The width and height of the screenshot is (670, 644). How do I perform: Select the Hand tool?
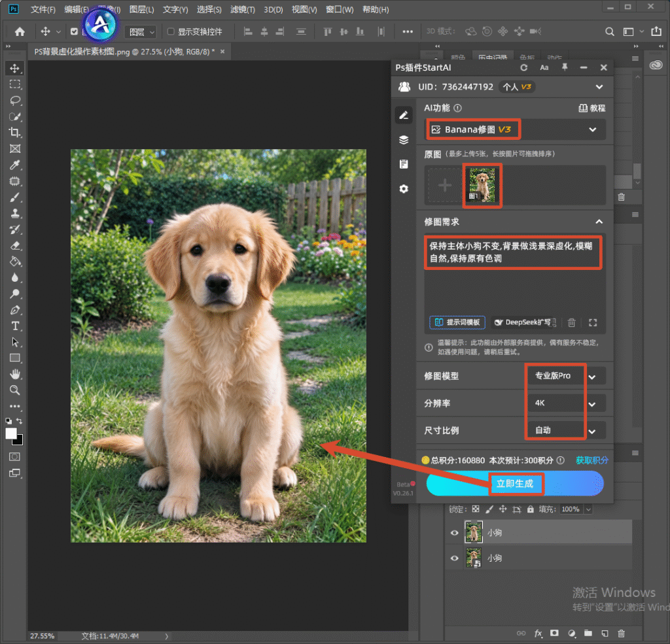[x=15, y=374]
